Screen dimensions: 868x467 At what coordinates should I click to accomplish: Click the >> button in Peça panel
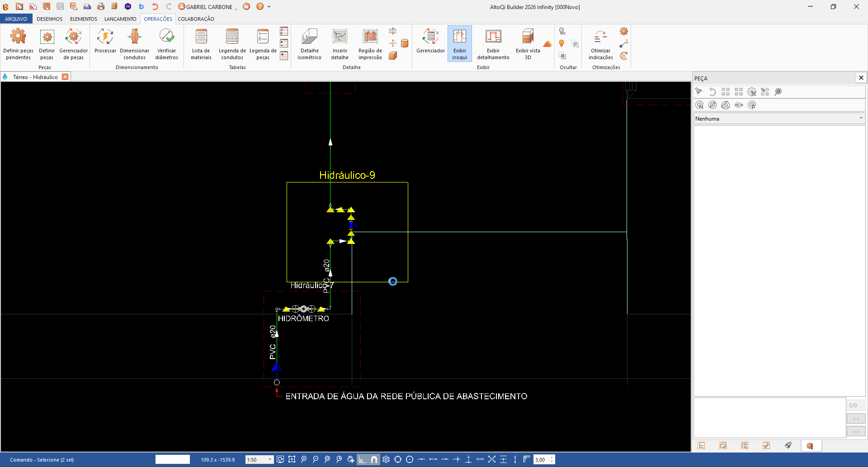(856, 431)
